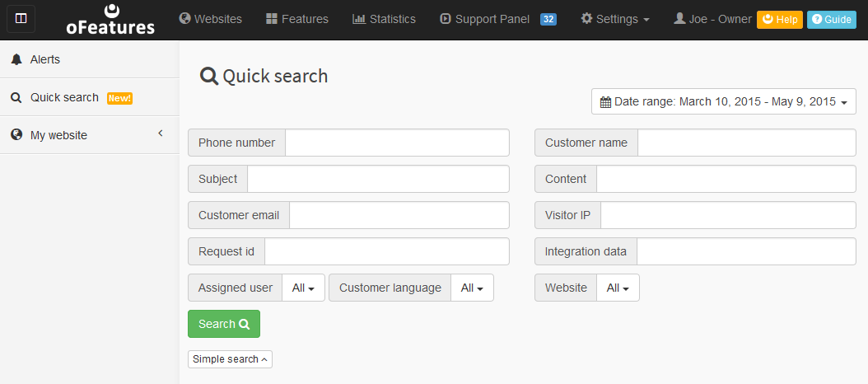Open the Assigned user All dropdown
Screen dimensions: 868x384
tap(303, 288)
